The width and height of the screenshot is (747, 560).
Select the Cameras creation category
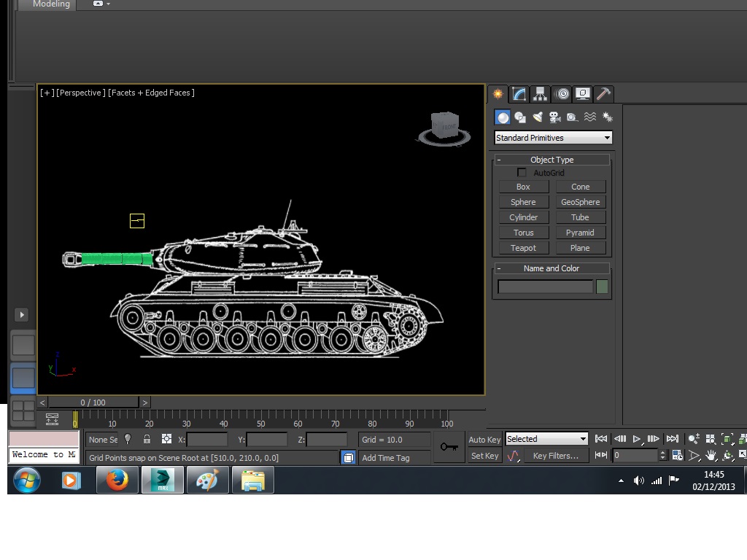pos(556,117)
